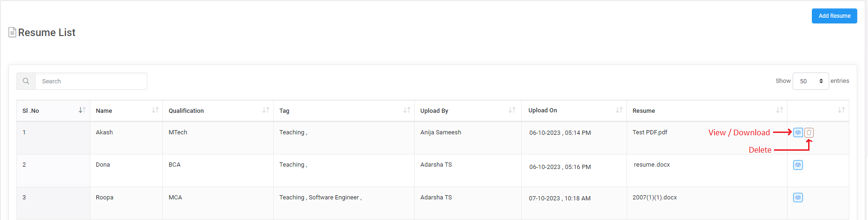Click the resume.docx file entry
Screen dimensions: 868x220
coord(652,165)
